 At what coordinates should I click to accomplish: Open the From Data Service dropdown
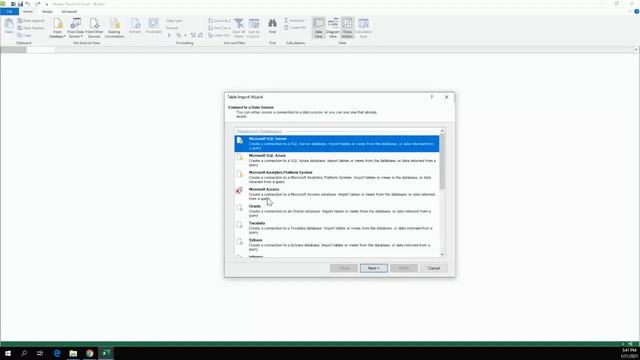coord(76,28)
